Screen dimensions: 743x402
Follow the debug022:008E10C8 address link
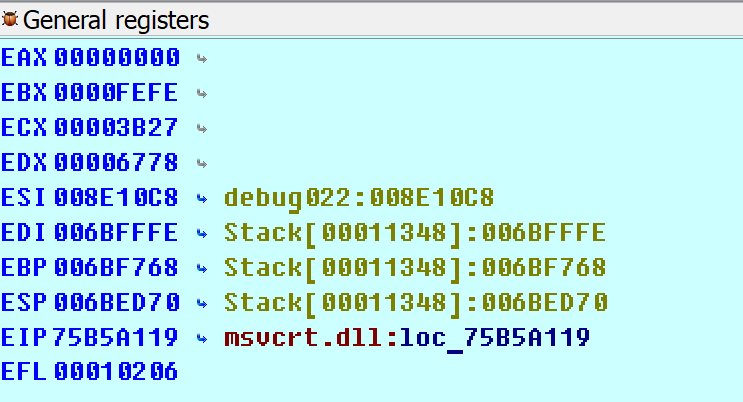(x=360, y=197)
